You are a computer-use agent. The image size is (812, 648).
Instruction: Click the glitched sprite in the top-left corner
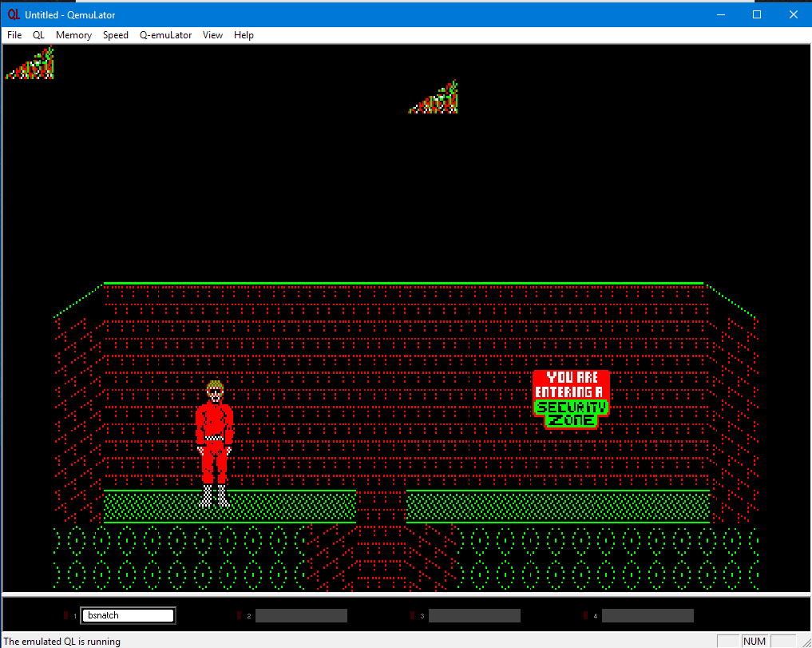[x=30, y=63]
